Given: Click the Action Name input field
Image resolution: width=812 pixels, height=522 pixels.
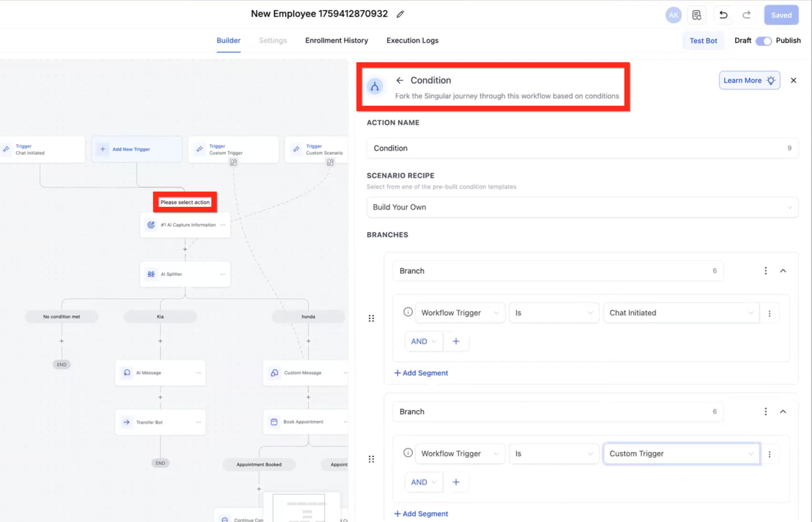Looking at the screenshot, I should point(577,148).
